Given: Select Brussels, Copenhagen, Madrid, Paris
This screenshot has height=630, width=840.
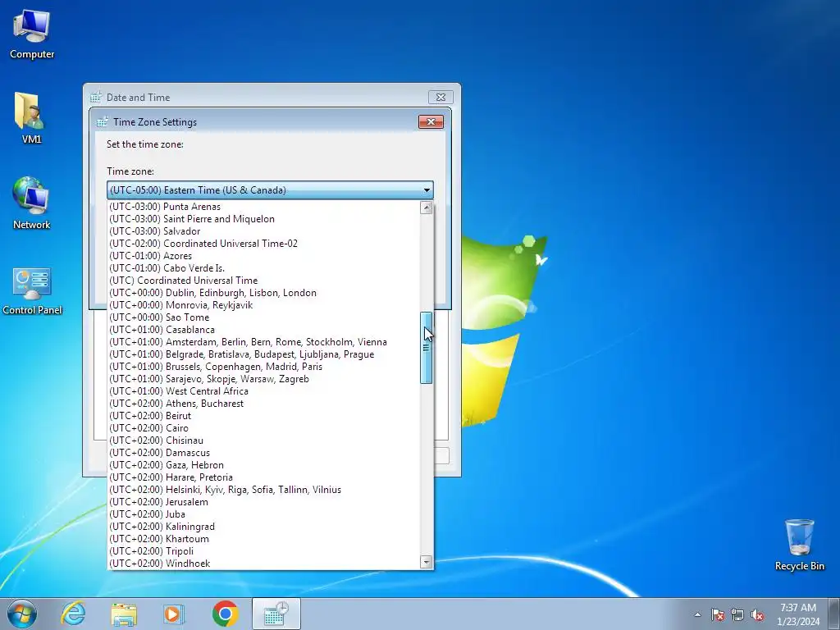Looking at the screenshot, I should [x=264, y=367].
